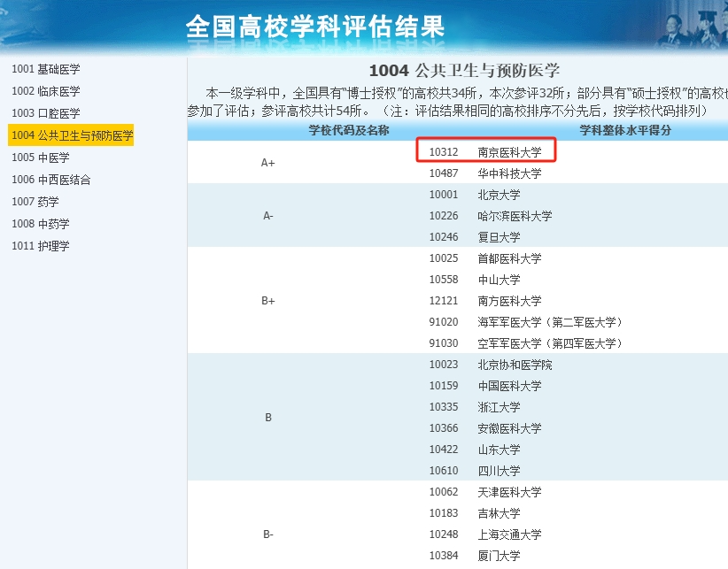Select highlighted 1004 公共卫生与预防医学 item
The height and width of the screenshot is (569, 728).
coord(71,135)
